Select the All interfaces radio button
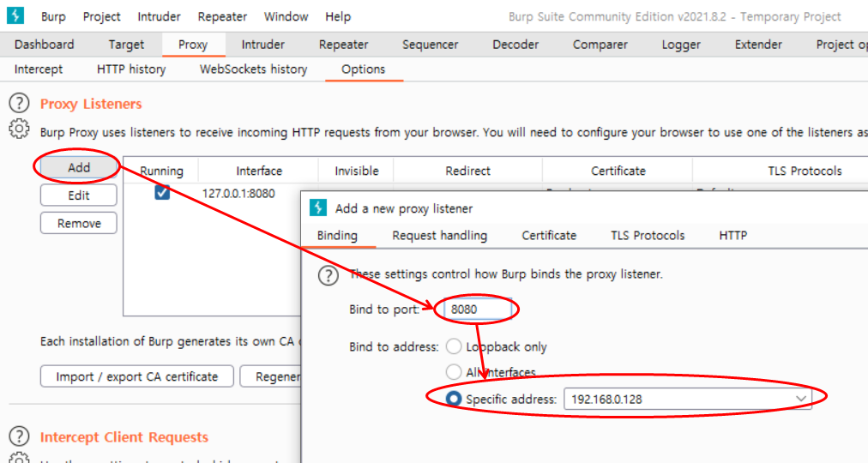868x463 pixels. coord(454,372)
